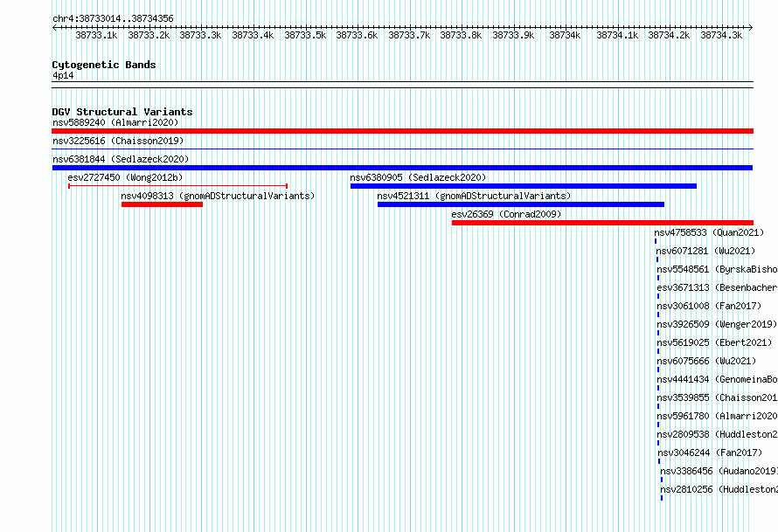
Task: Click the 38734k ruler tick label
Action: coord(565,35)
